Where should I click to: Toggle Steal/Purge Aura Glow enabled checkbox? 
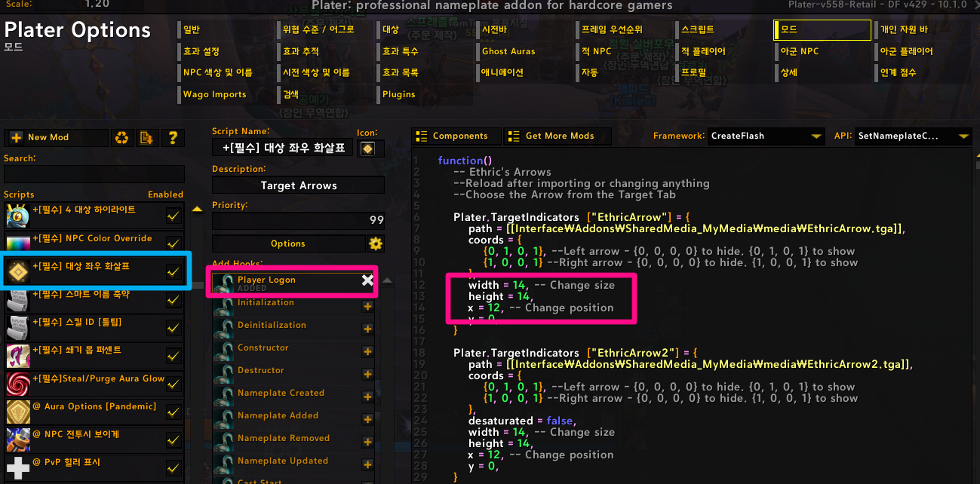point(174,384)
